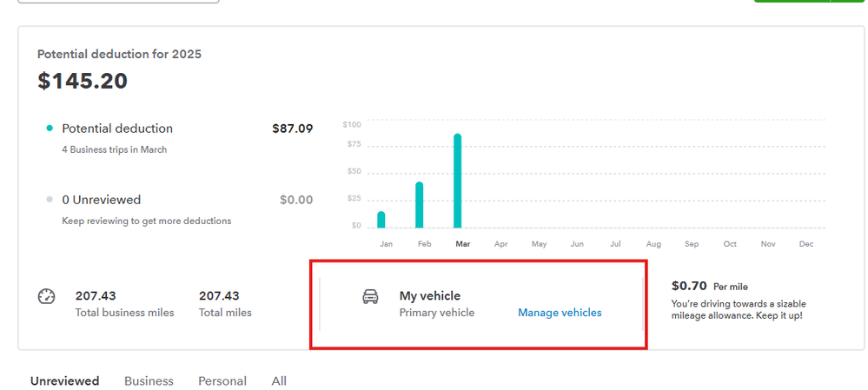The width and height of the screenshot is (868, 390).
Task: Open the Personal trips tab
Action: pos(222,380)
